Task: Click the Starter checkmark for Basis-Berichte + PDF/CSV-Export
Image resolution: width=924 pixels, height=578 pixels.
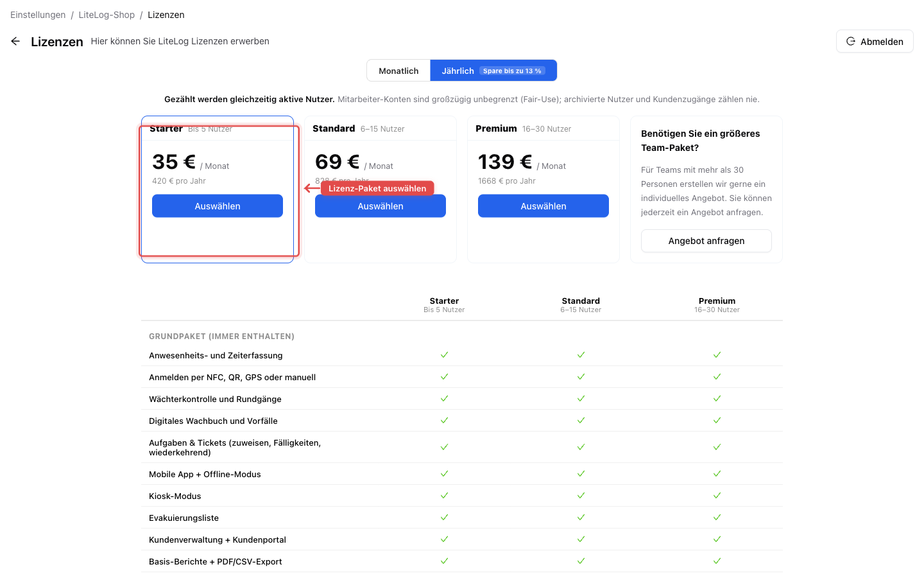Action: click(x=444, y=561)
